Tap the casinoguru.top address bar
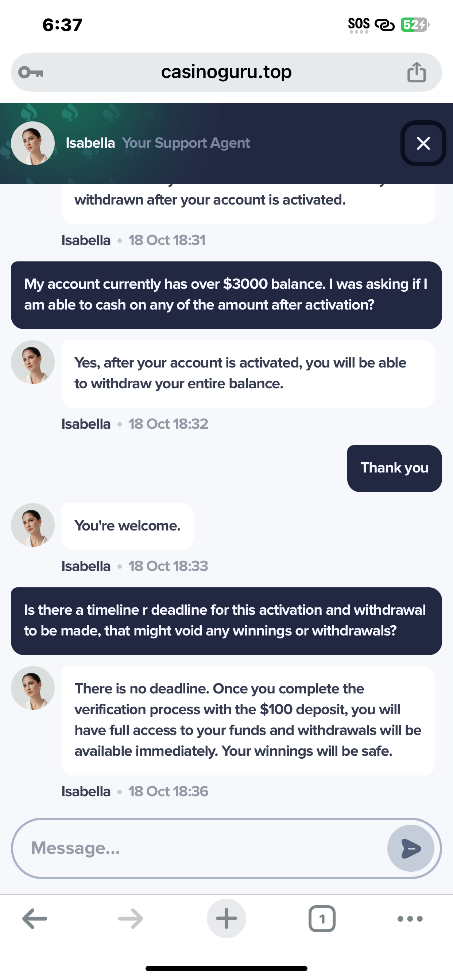The width and height of the screenshot is (453, 980). pos(226,72)
